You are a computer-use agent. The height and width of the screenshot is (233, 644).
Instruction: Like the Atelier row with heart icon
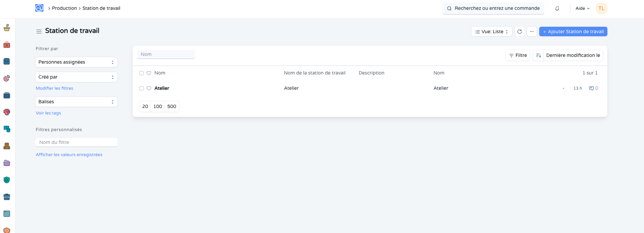click(149, 88)
